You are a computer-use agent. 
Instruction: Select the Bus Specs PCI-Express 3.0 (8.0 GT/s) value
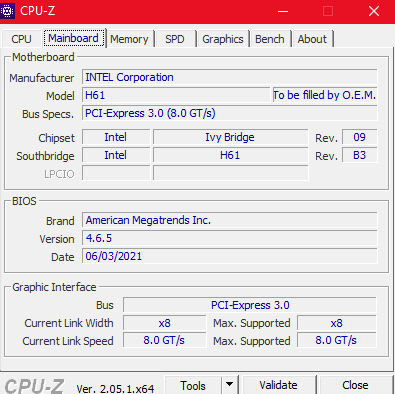230,113
